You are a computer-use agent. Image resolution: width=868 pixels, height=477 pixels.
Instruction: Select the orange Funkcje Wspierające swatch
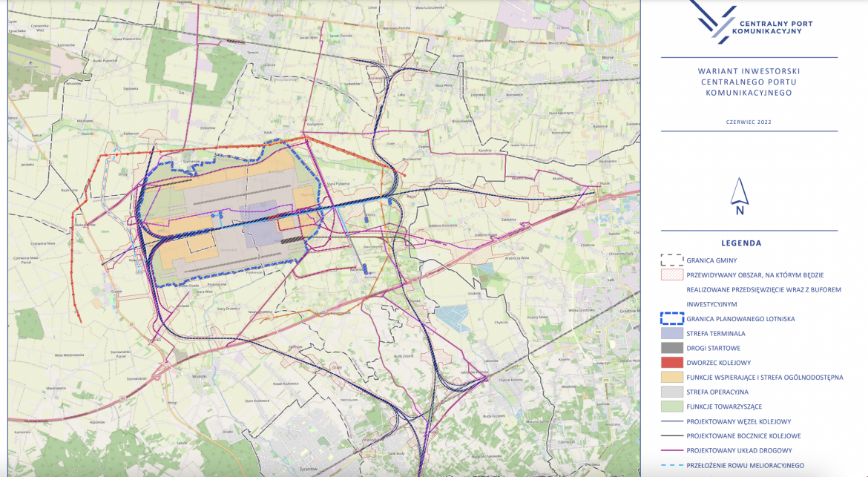coord(671,378)
